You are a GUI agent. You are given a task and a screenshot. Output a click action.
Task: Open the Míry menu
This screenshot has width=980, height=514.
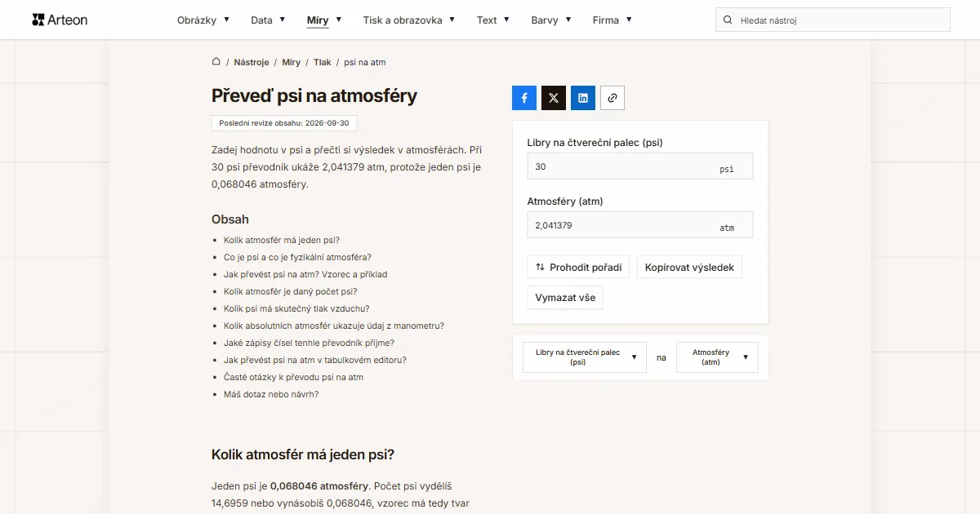tap(324, 20)
